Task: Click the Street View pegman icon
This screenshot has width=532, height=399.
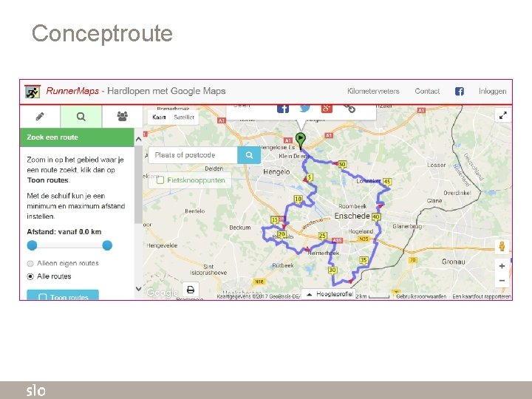Action: 502,246
